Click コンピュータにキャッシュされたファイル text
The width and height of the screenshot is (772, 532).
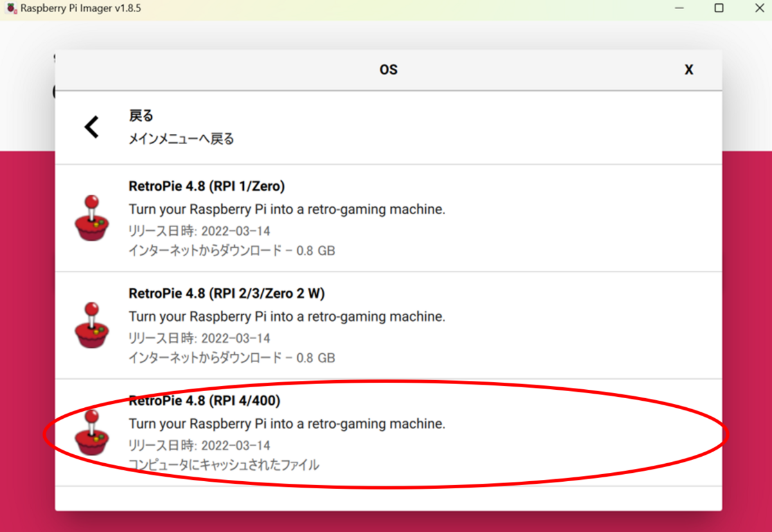point(224,464)
